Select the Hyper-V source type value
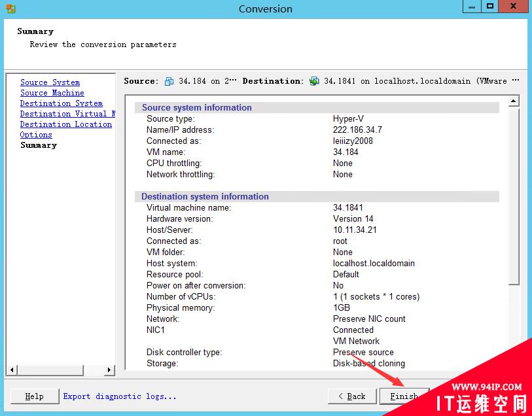The width and height of the screenshot is (532, 416). pos(348,119)
